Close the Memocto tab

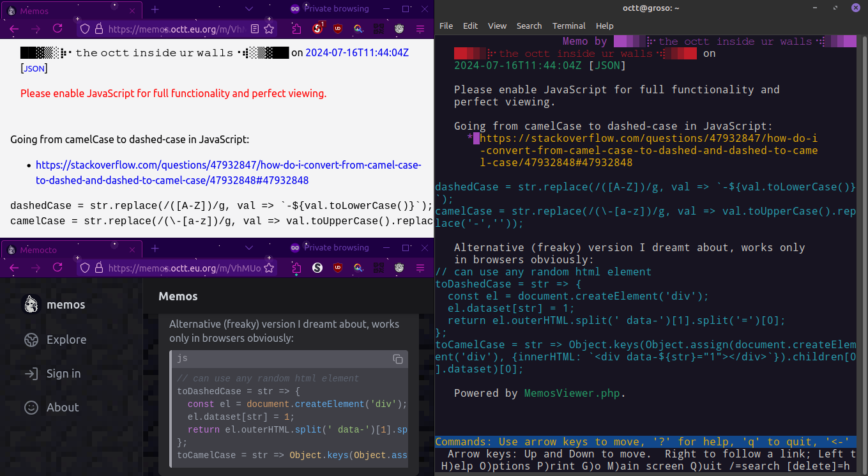point(132,250)
